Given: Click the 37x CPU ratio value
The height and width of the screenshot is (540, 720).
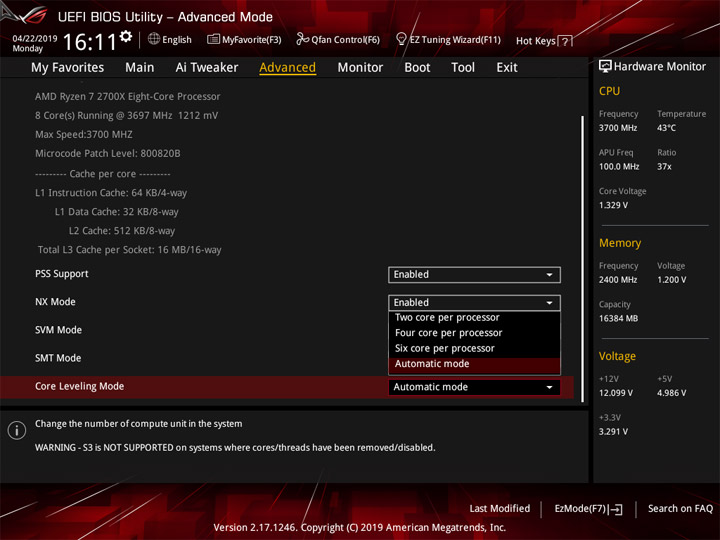Looking at the screenshot, I should click(664, 167).
